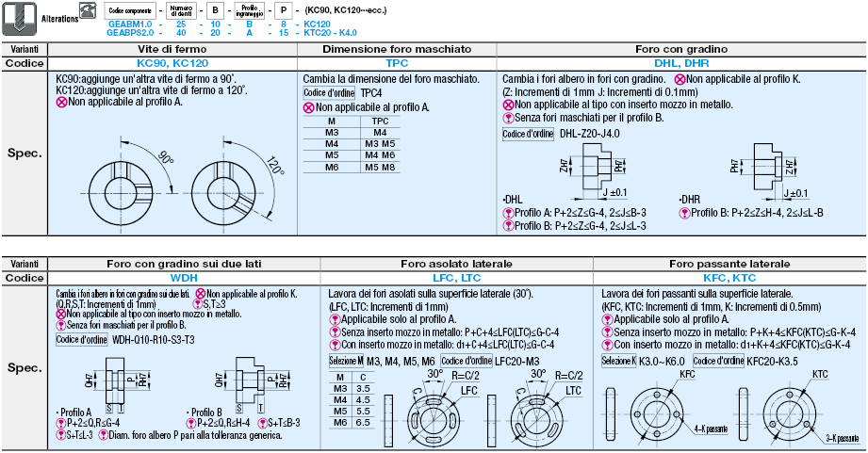Screen dimensions: 868x453
Task: Select the 'Profilo ingranaggio' box
Action: pos(249,10)
